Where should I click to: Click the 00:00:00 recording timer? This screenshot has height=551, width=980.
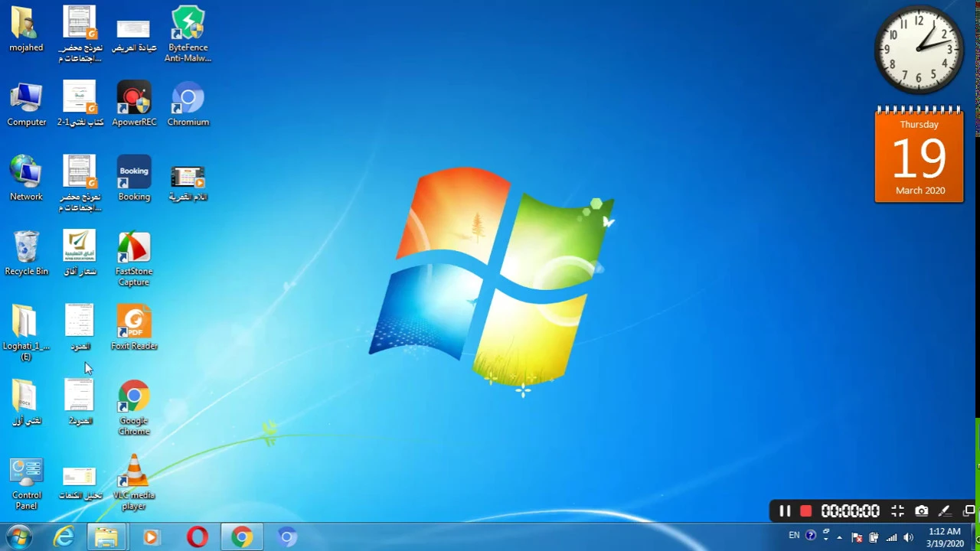point(850,511)
